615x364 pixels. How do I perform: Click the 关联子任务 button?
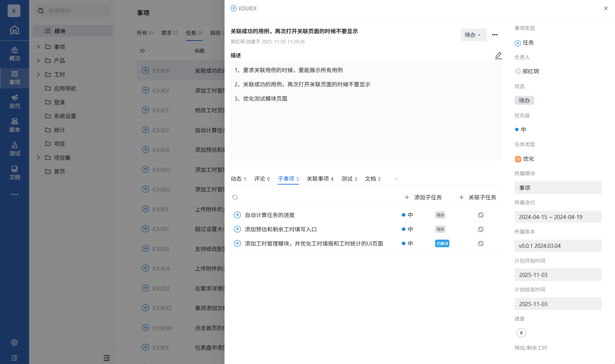tap(478, 197)
